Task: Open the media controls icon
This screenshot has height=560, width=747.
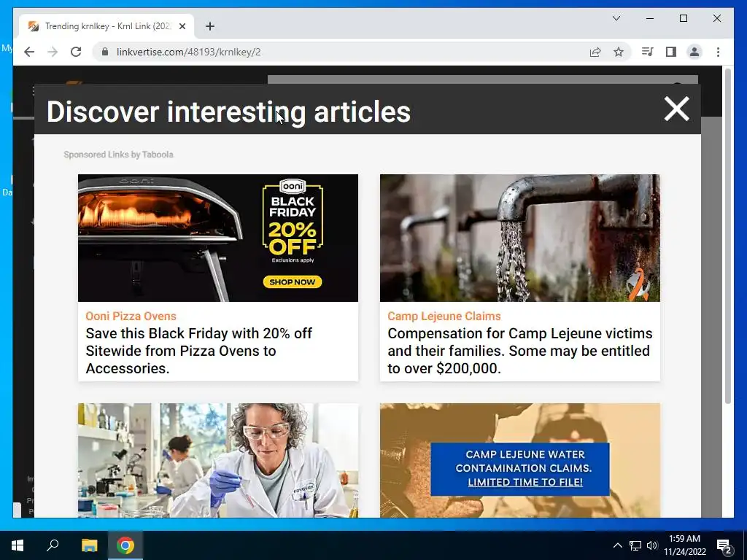Action: [x=647, y=52]
